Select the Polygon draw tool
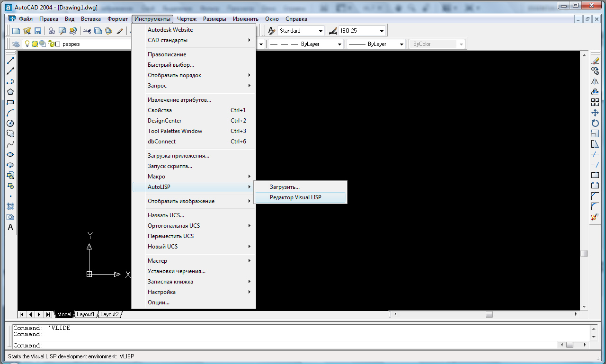Screen dimensions: 606x364 [10, 92]
